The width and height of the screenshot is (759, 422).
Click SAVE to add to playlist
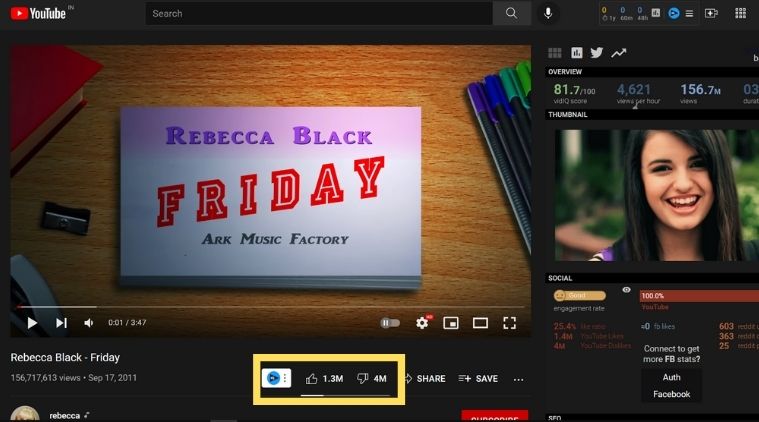tap(478, 378)
